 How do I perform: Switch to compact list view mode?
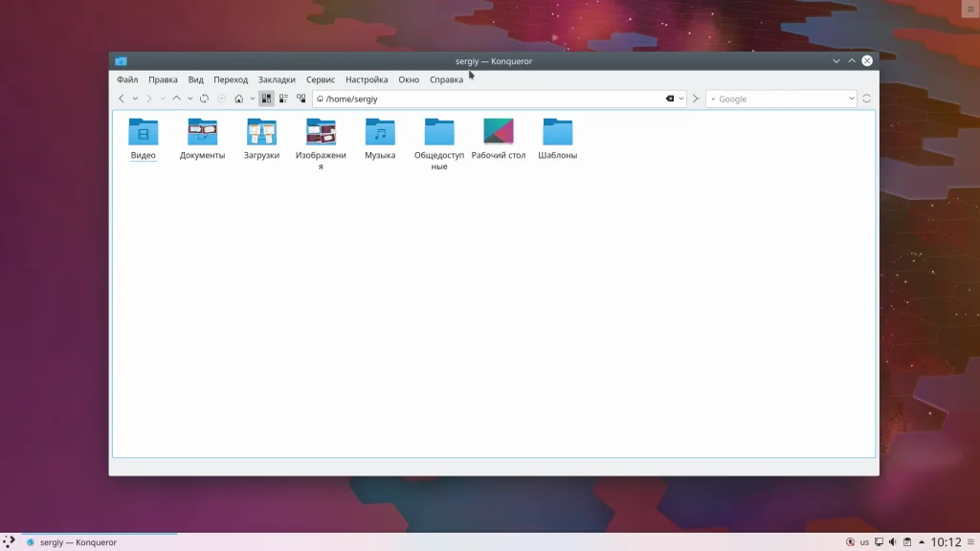coord(283,99)
